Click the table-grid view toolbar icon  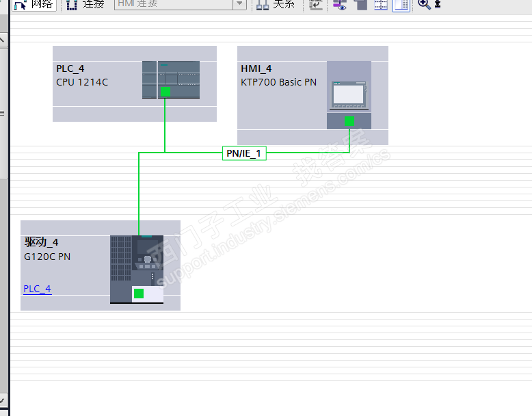pyautogui.click(x=381, y=5)
